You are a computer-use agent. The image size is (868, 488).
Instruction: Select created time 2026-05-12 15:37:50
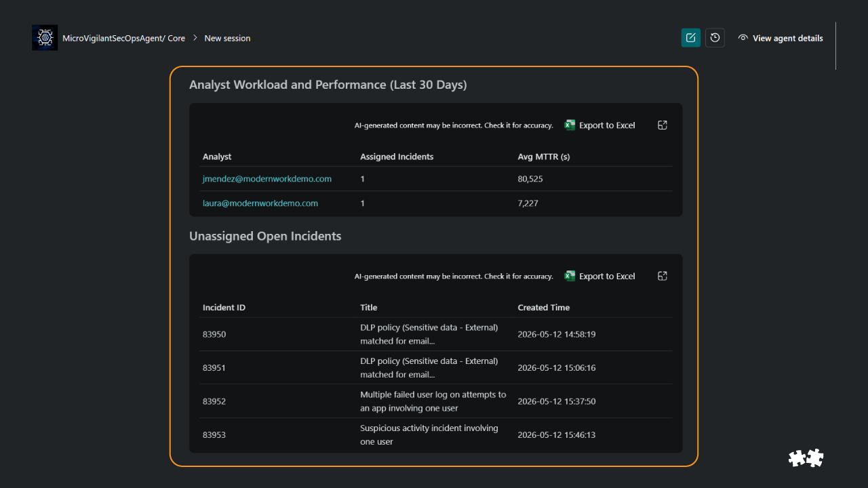pyautogui.click(x=557, y=401)
